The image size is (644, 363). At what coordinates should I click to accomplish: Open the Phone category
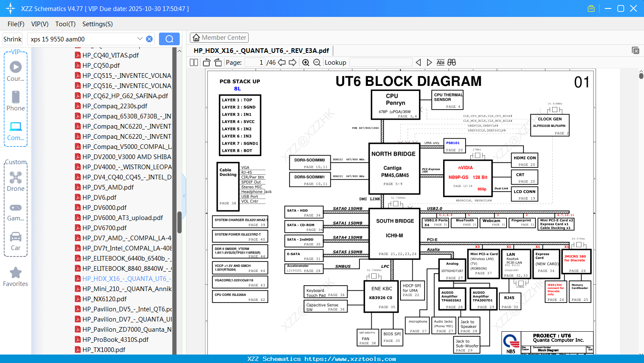(x=16, y=101)
